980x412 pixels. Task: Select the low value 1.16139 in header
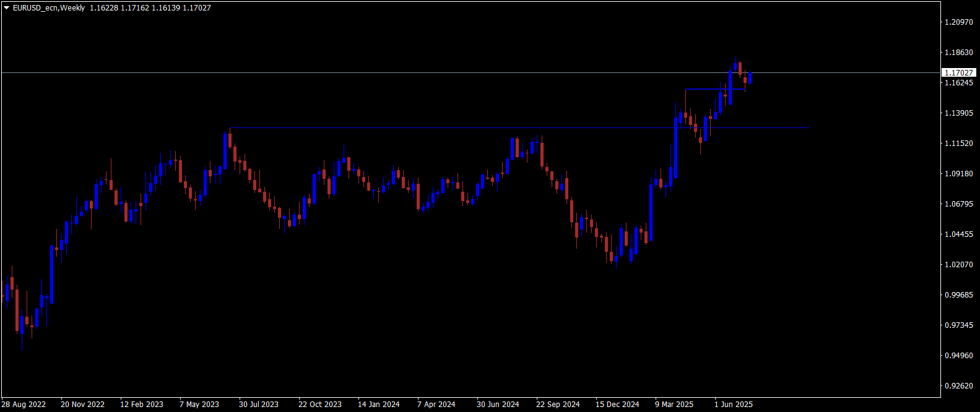(166, 8)
